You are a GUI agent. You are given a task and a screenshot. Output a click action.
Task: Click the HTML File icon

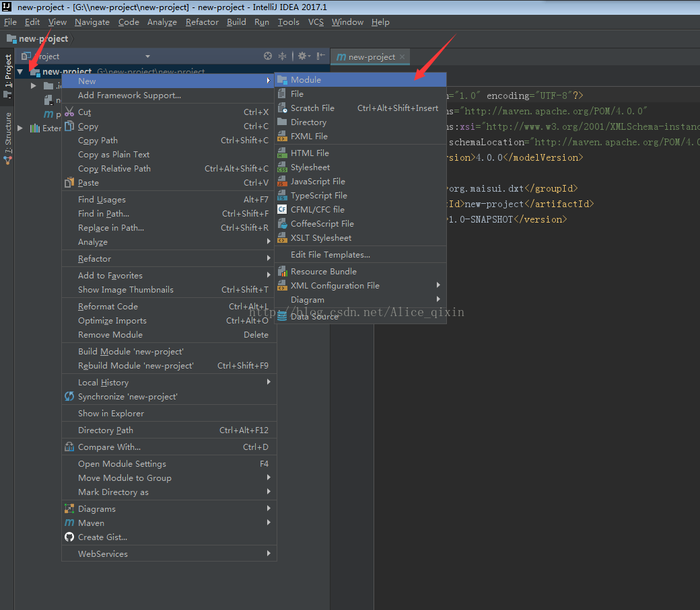coord(282,153)
